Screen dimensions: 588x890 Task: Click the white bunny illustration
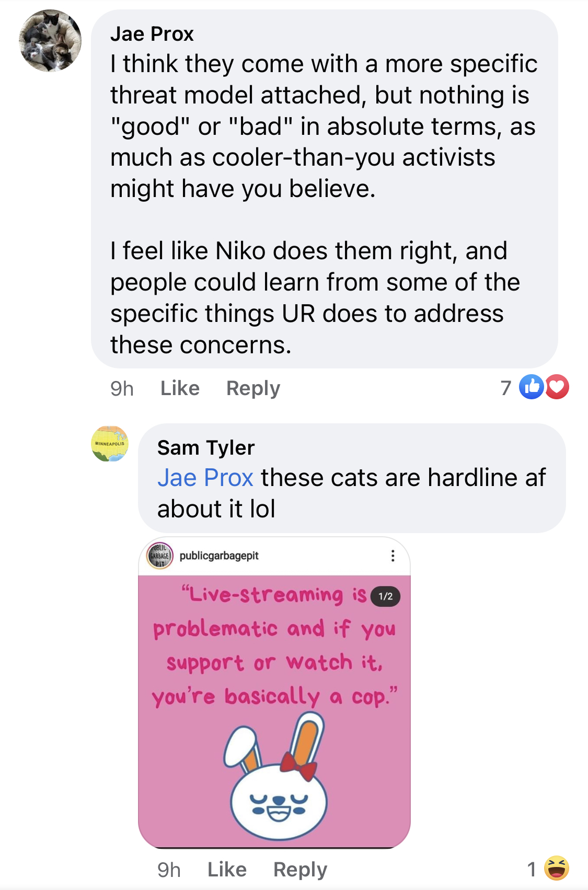pyautogui.click(x=277, y=776)
